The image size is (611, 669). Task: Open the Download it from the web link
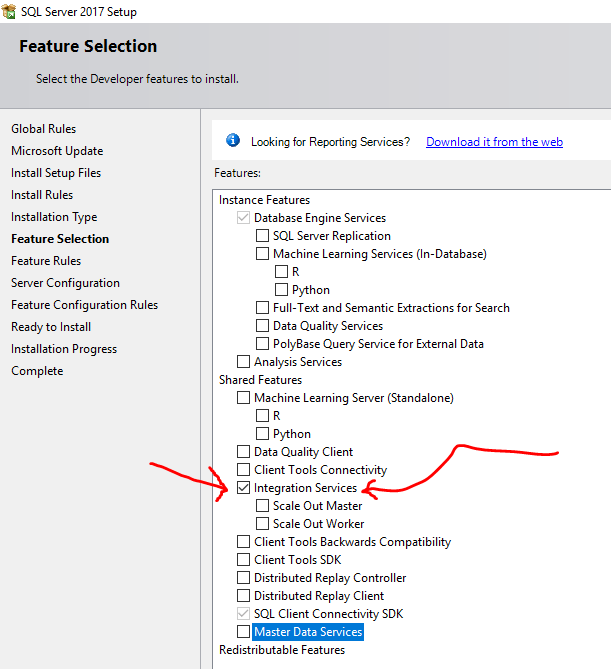pos(494,142)
